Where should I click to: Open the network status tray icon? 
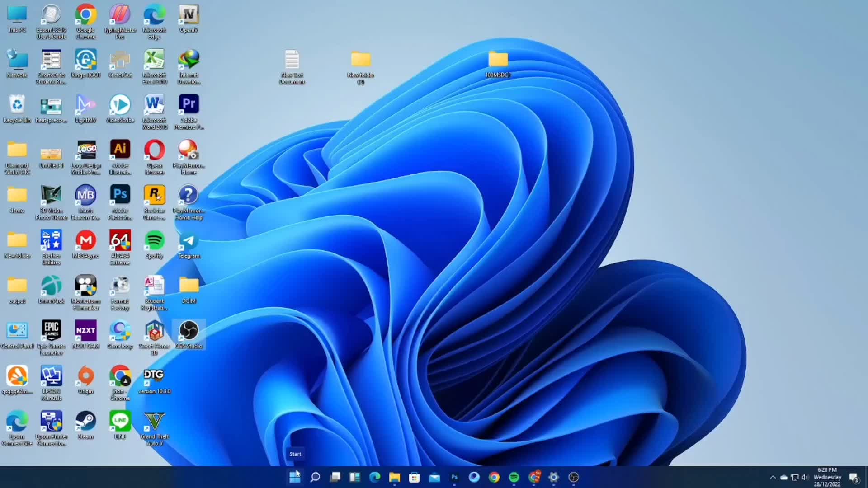(x=794, y=477)
